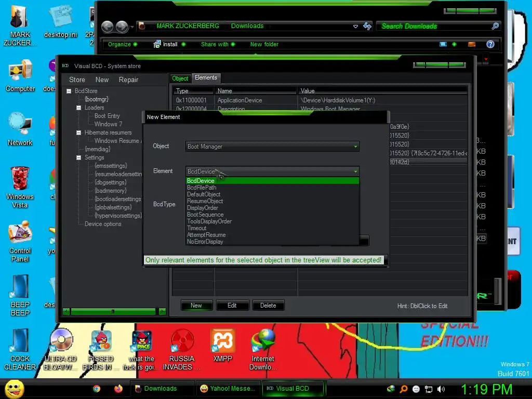Open the Repair menu
Viewport: 532px width, 399px height.
(128, 79)
